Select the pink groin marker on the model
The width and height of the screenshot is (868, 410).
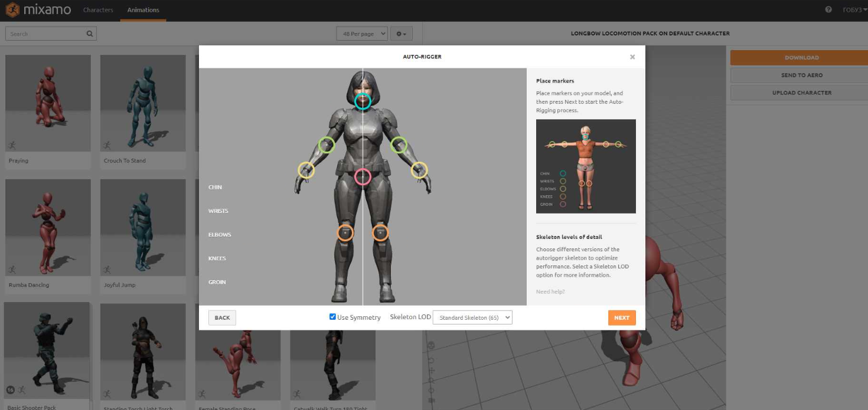(x=363, y=176)
